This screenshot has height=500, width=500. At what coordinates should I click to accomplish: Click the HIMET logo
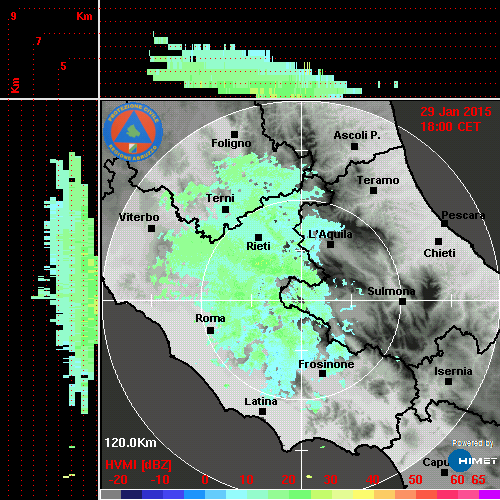click(472, 461)
